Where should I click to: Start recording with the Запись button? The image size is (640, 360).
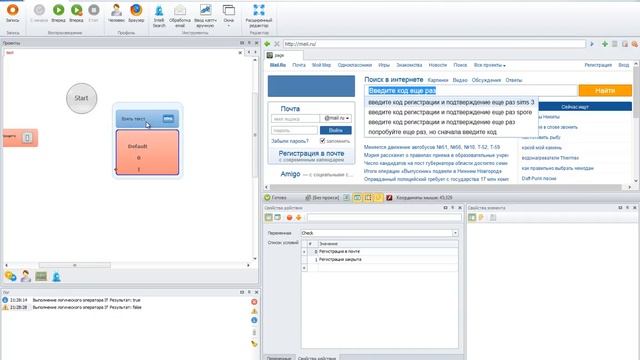[x=13, y=13]
